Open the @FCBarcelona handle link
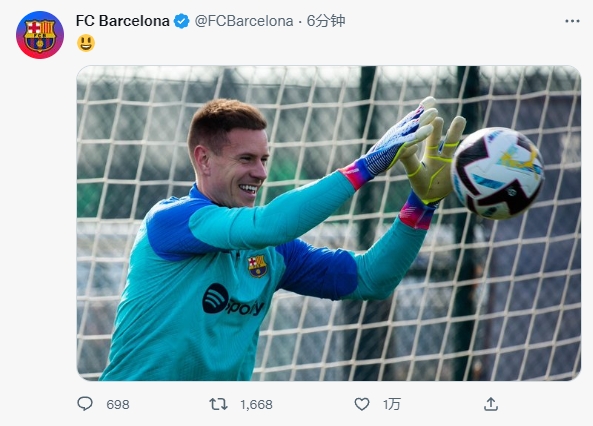Viewport: 593px width, 426px height. pyautogui.click(x=244, y=21)
